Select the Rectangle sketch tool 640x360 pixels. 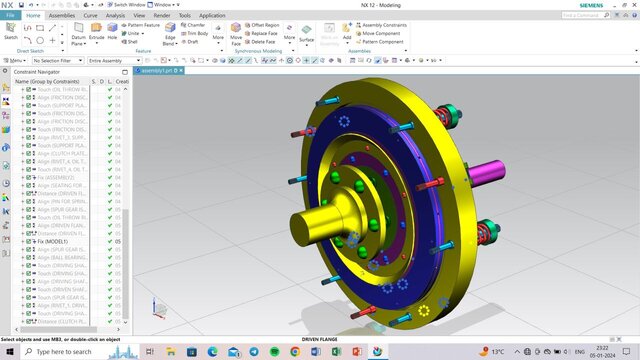pos(40,28)
